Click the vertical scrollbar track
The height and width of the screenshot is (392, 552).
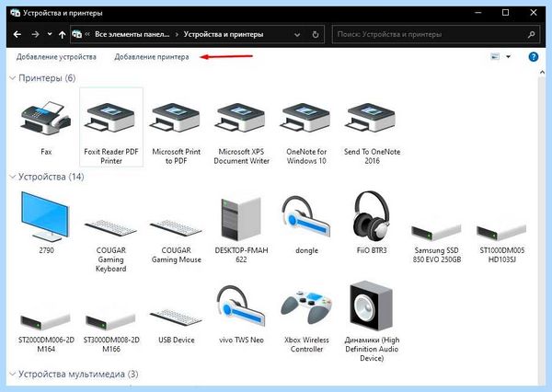pos(543,233)
